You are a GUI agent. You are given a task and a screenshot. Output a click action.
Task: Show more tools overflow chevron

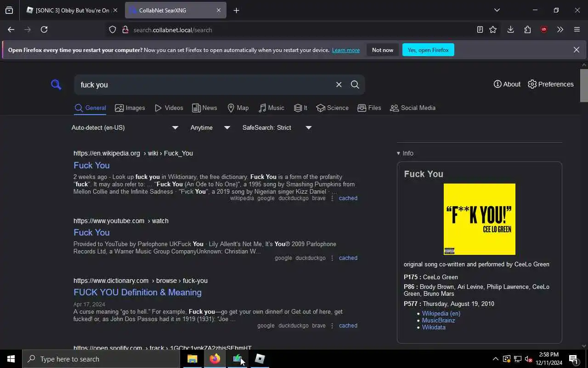[x=560, y=29]
